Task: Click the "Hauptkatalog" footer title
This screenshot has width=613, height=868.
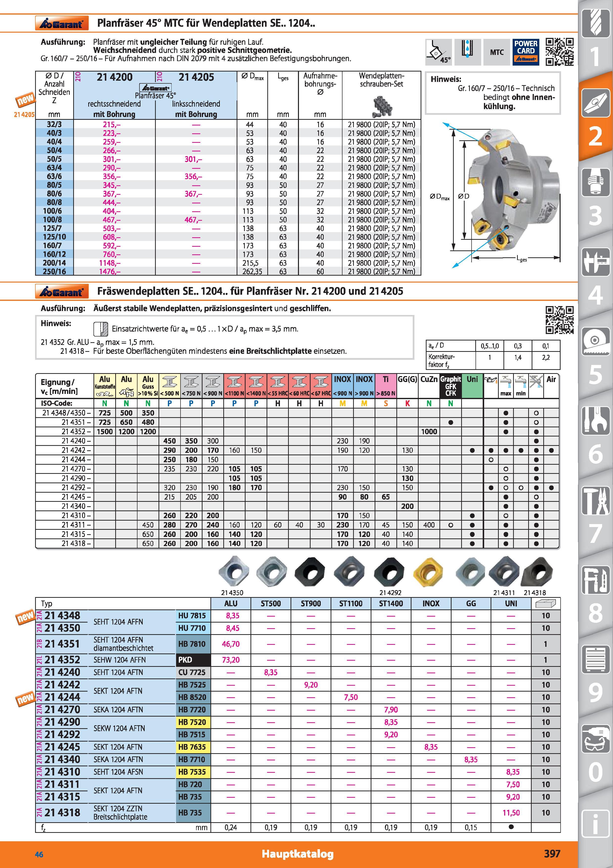Action: pos(298,854)
